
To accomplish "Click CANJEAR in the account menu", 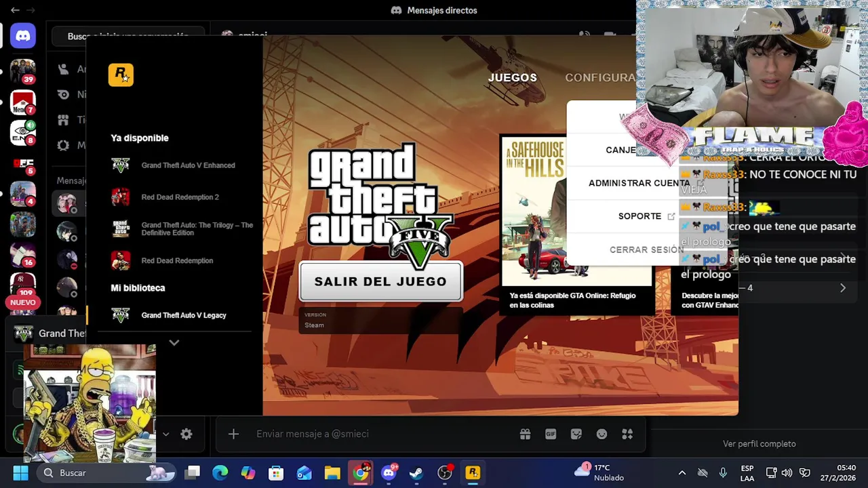I will (621, 150).
